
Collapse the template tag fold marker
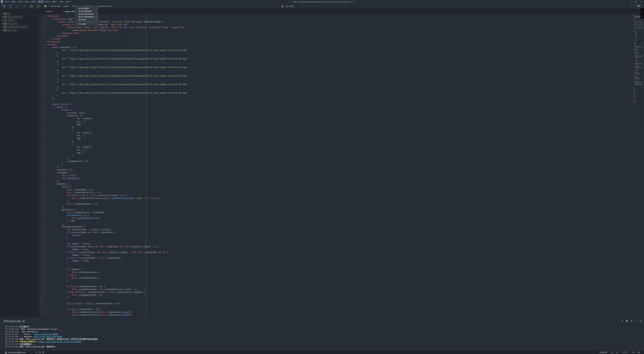[45, 16]
